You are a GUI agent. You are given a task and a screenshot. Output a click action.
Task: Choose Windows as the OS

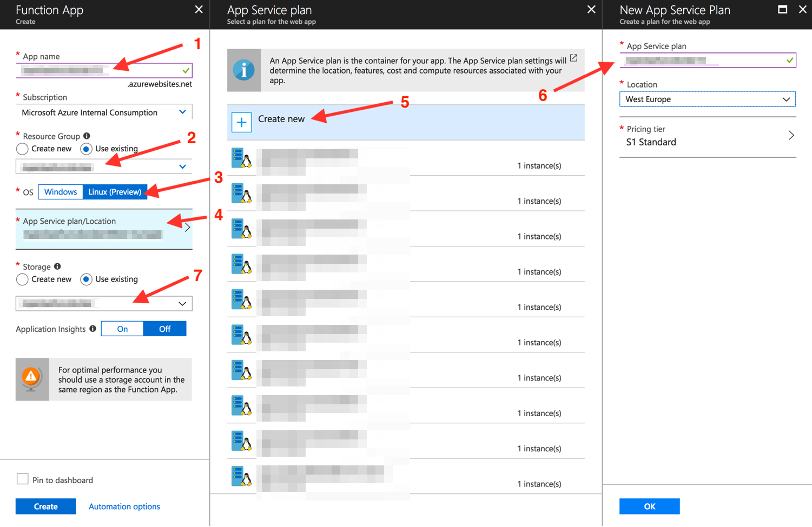click(61, 192)
